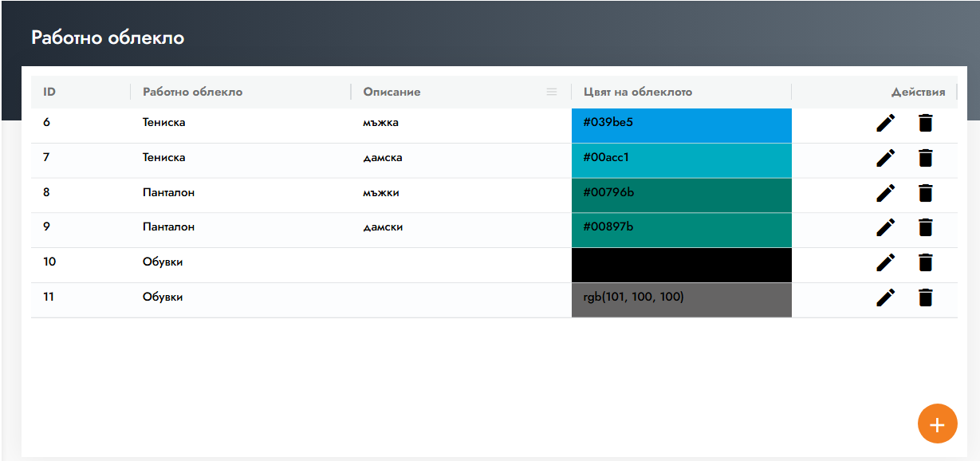Edit the row with ID 11

pos(885,297)
